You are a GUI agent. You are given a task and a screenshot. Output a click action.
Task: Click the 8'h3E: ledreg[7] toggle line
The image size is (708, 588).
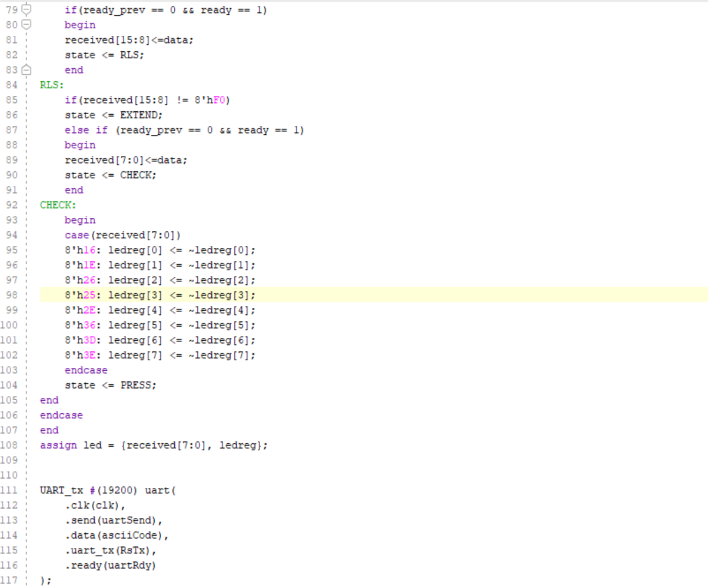point(161,355)
